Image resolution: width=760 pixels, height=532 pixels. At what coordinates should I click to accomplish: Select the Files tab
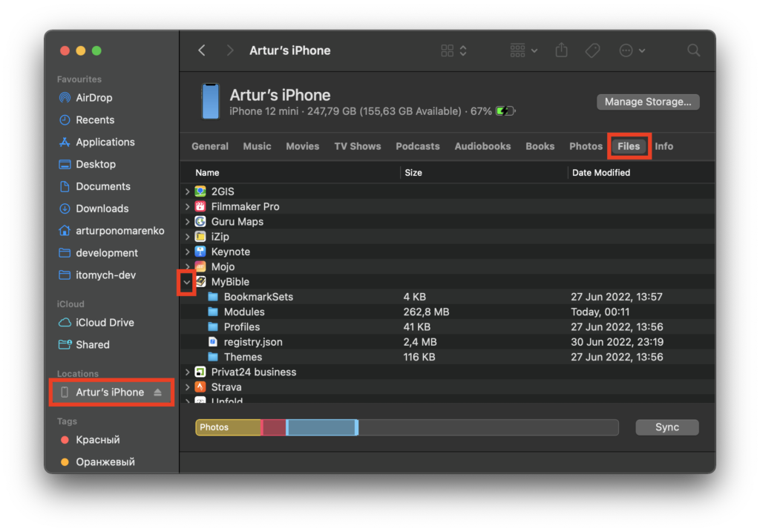click(x=629, y=146)
